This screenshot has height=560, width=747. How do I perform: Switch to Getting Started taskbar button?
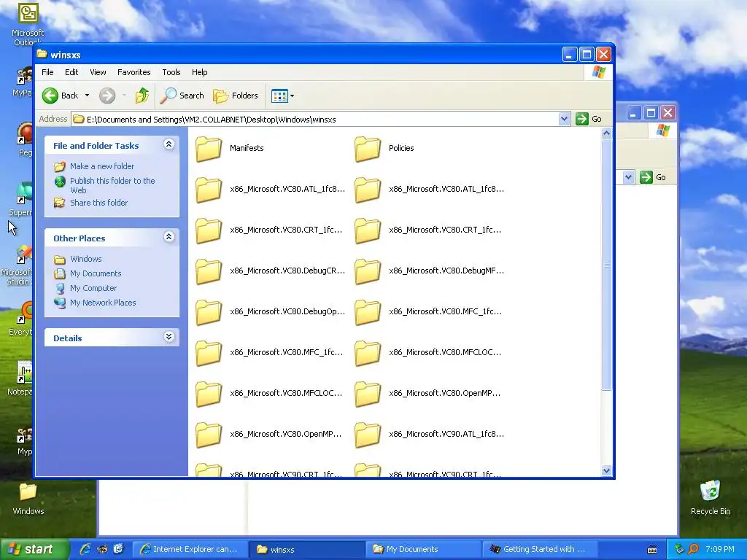541,550
